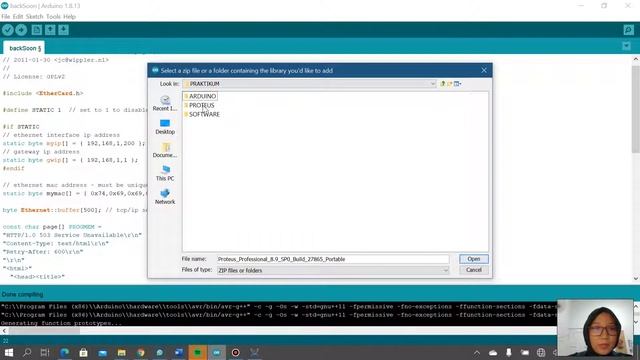Expand the Look in PRAKTIKUM dropdown
This screenshot has height=360, width=640.
point(433,84)
